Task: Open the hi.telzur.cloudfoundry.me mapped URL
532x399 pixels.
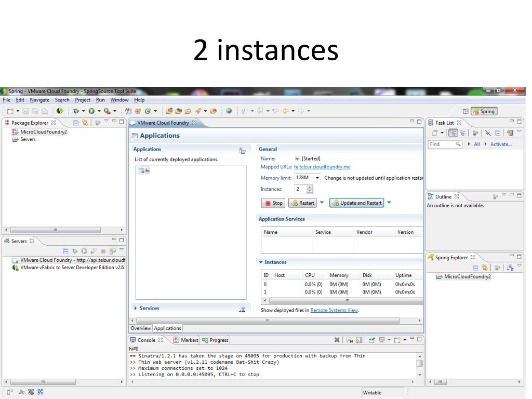Action: [322, 167]
